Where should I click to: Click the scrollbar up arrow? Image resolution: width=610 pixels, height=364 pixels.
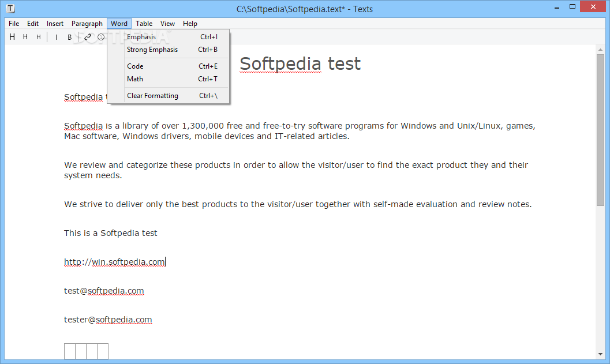600,50
